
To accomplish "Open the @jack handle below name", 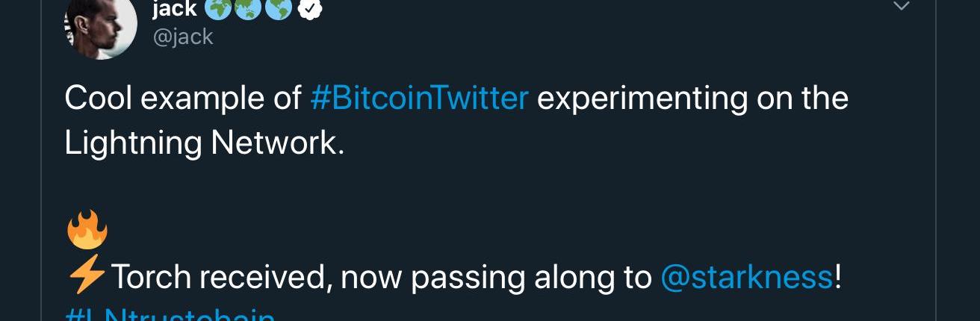I will (183, 36).
